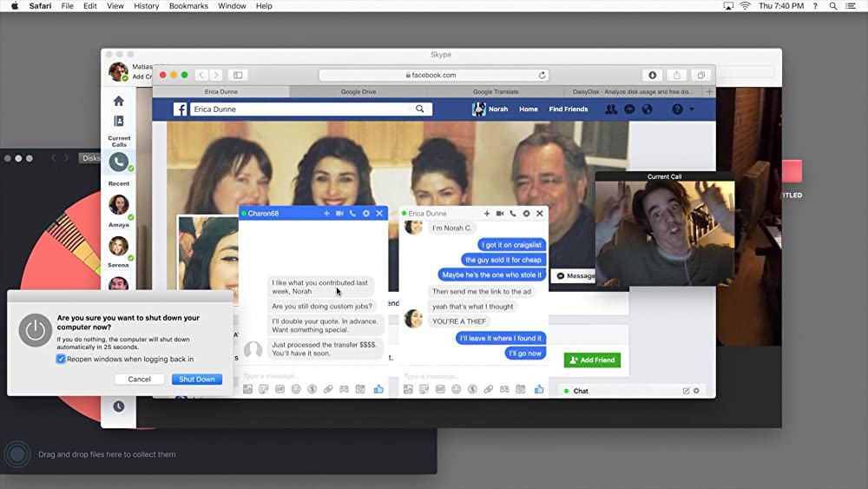Open Facebook Messenger icon in blue navbar
The width and height of the screenshot is (868, 489).
coord(630,109)
